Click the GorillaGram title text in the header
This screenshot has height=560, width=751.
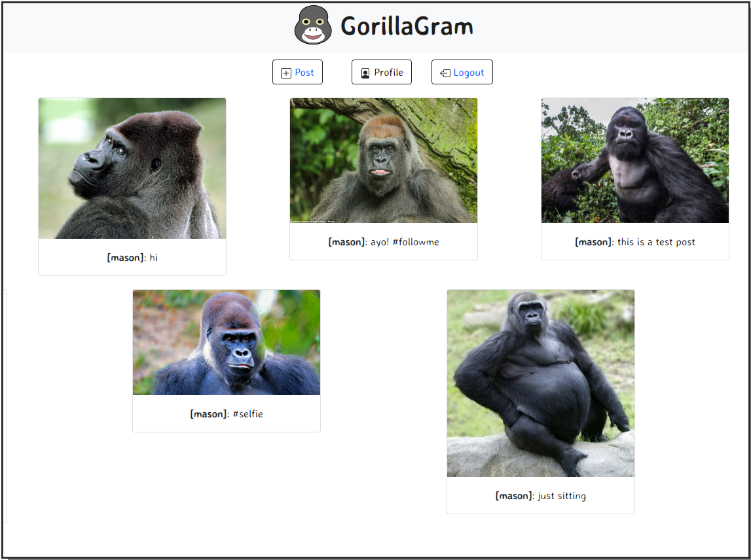point(407,27)
